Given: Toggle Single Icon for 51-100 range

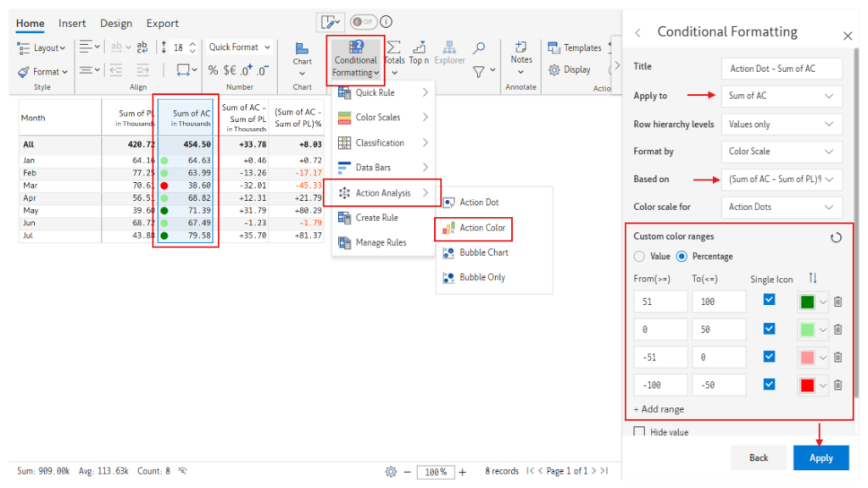Looking at the screenshot, I should pos(769,300).
